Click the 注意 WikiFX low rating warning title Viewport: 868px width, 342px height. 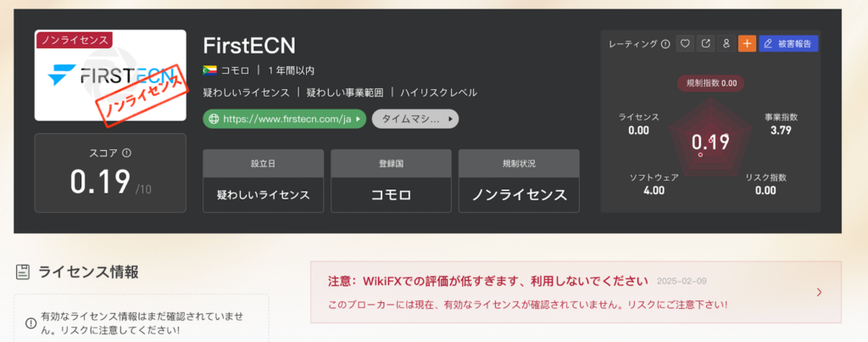pyautogui.click(x=487, y=281)
